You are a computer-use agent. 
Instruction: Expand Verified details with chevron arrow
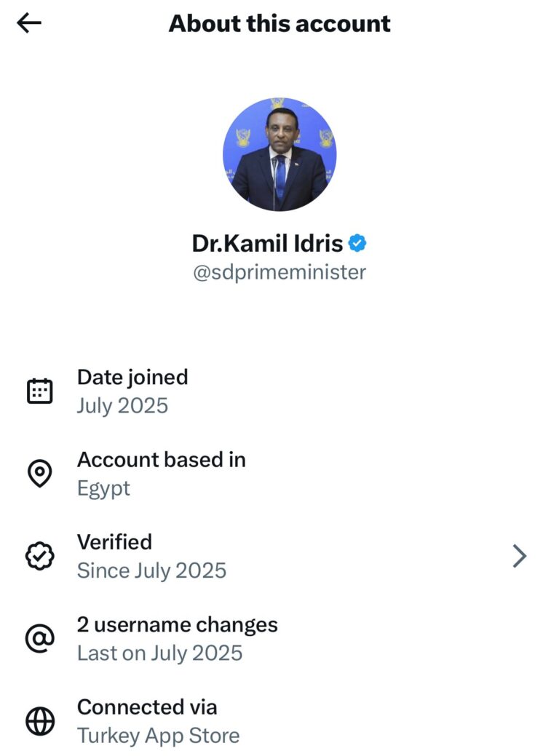click(519, 557)
